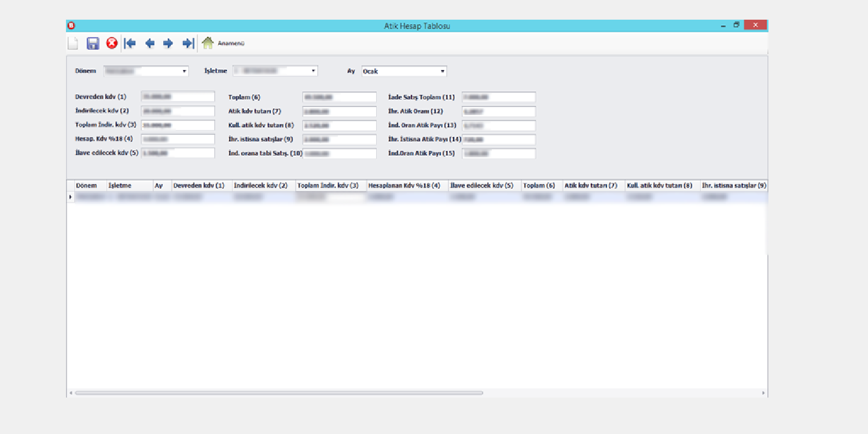Click the Devreden kdv (1) input field
Screen dimensions: 868x434
point(178,97)
